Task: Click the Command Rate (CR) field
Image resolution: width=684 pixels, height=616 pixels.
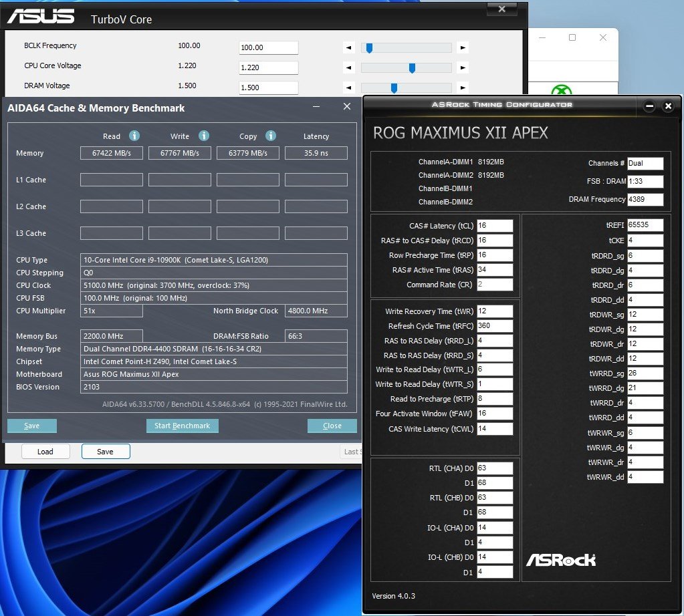Action: pos(495,285)
